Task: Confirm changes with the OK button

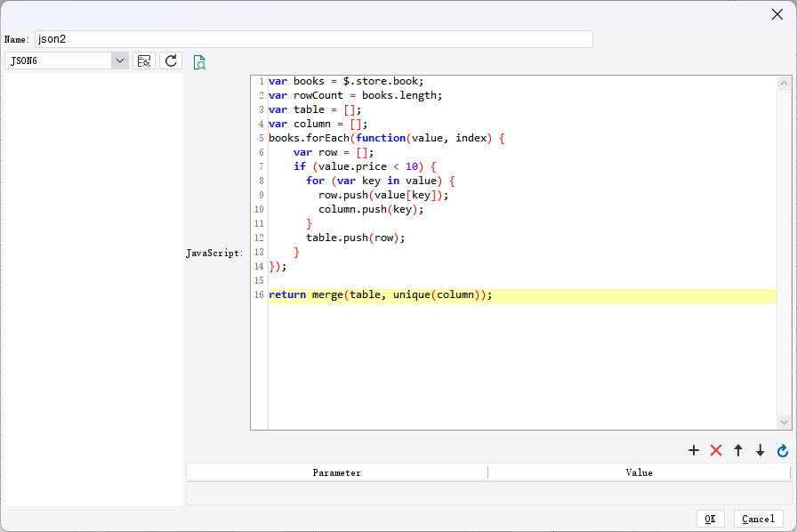Action: (710, 519)
